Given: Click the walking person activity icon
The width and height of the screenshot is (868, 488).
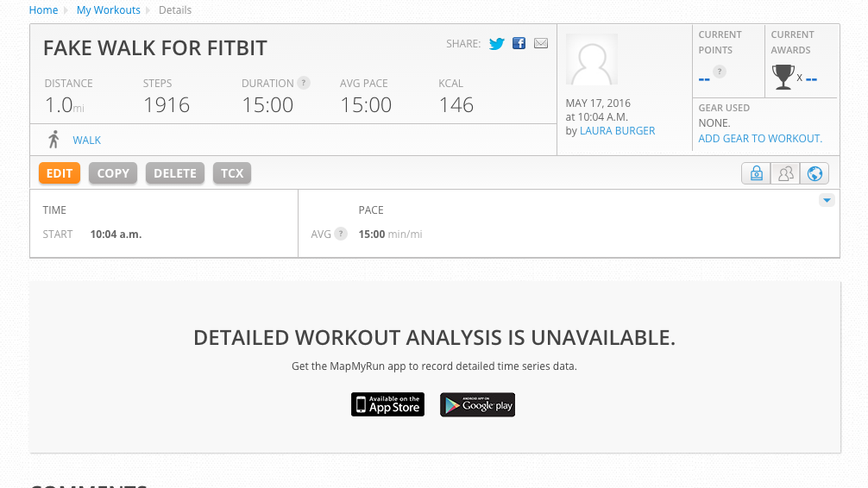Looking at the screenshot, I should coord(54,140).
